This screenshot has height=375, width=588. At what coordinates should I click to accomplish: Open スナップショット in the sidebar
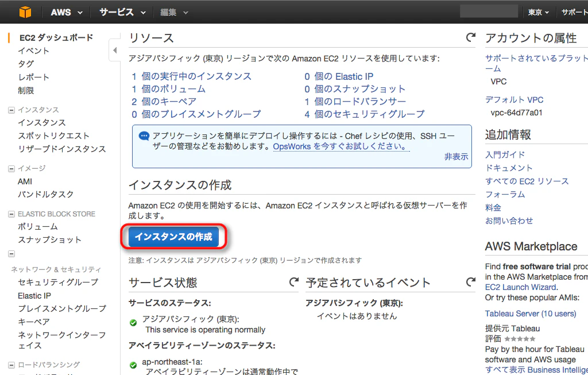click(x=49, y=240)
